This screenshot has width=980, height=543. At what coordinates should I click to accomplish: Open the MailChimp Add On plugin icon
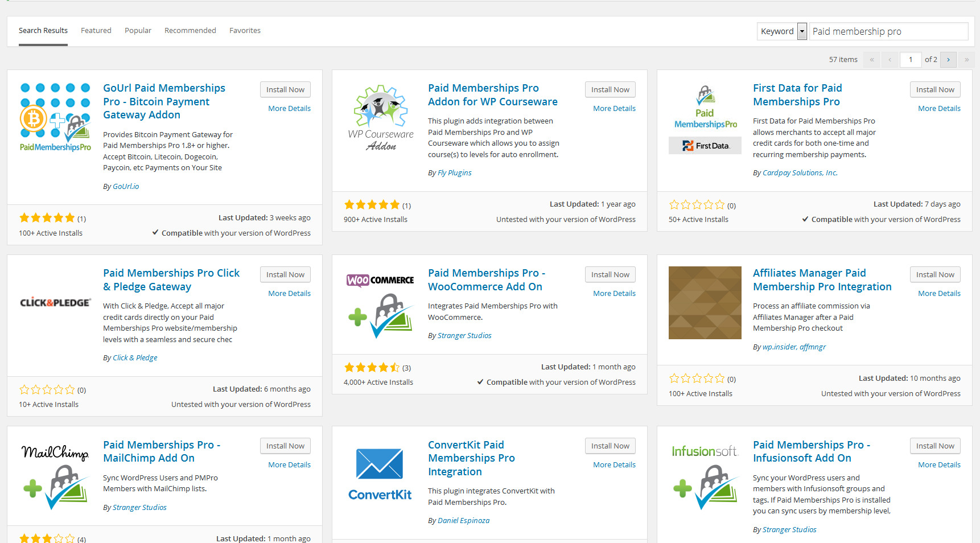pyautogui.click(x=55, y=475)
